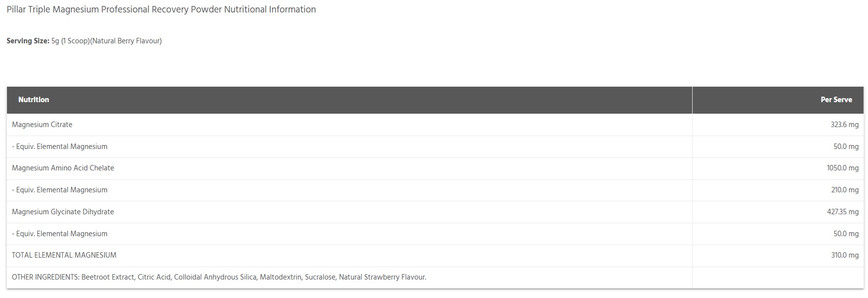Viewport: 868px width, 298px height.
Task: Click the 427.35 mg value
Action: click(x=843, y=212)
